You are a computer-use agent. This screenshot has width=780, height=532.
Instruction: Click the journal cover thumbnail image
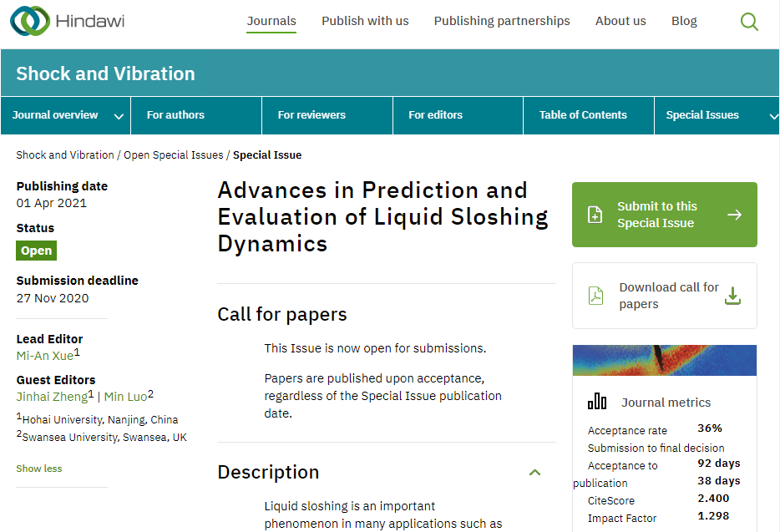click(x=664, y=360)
